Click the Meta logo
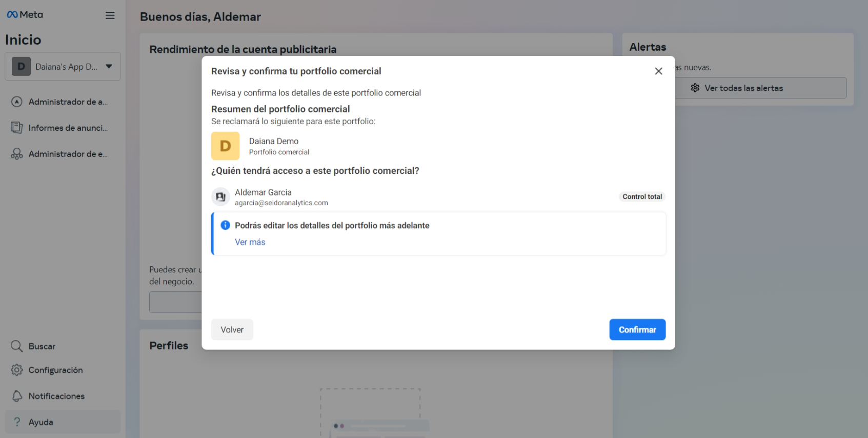 (x=25, y=15)
